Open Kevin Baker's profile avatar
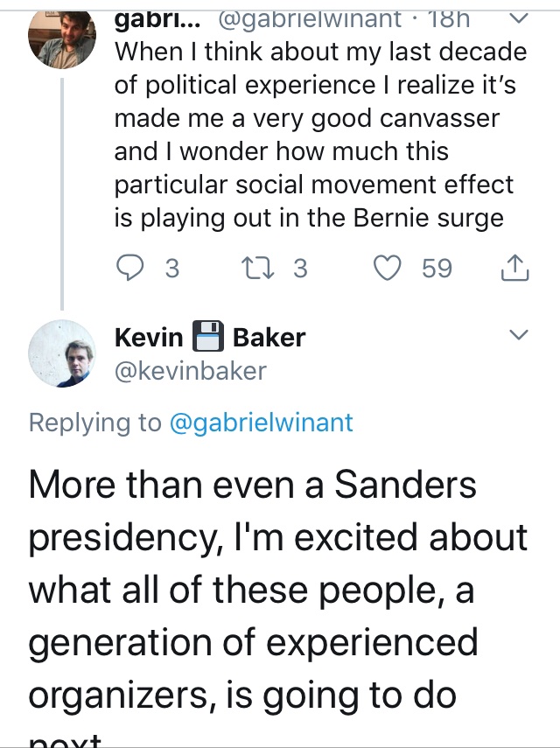560x748 pixels. [61, 353]
